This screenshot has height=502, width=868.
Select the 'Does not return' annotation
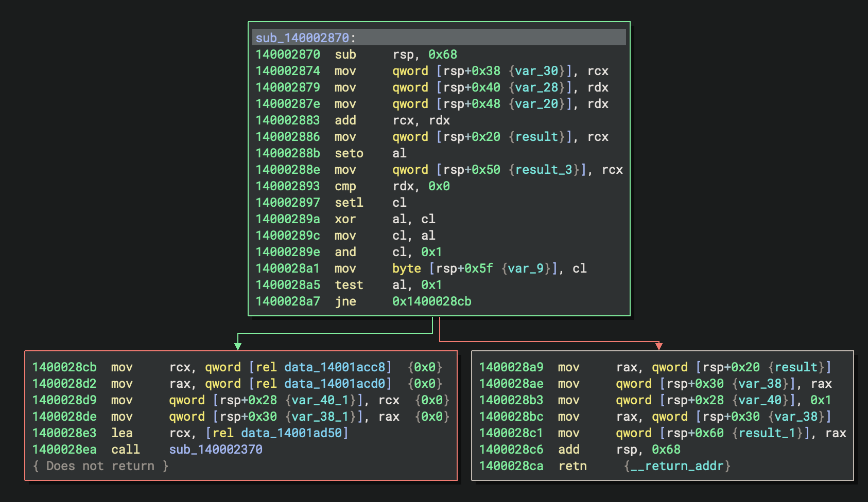pos(100,466)
